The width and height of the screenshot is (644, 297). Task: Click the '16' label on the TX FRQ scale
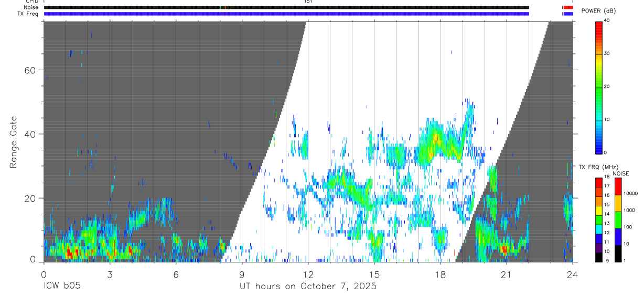[607, 195]
